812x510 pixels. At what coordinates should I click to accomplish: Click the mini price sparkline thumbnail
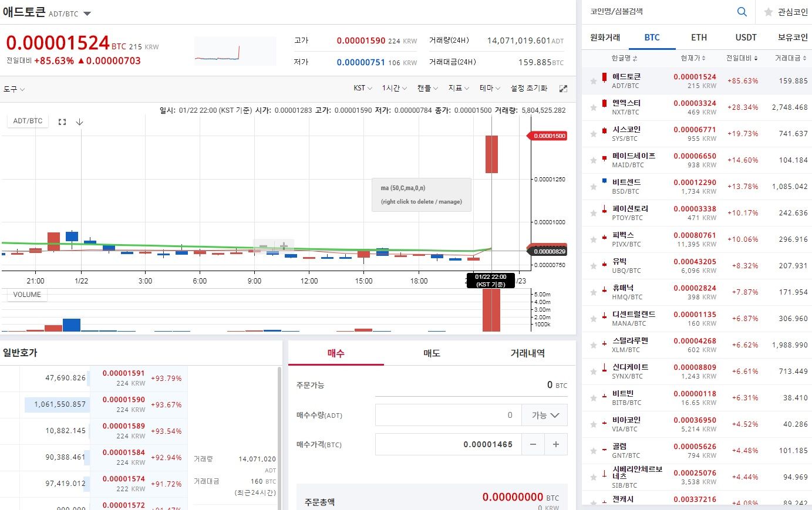(235, 51)
